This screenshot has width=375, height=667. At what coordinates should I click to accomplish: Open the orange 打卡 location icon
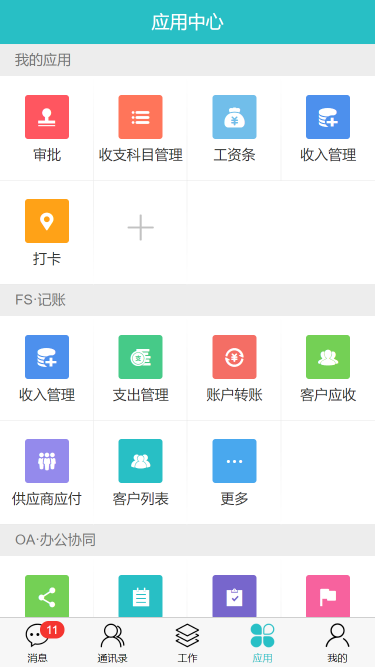pos(47,221)
